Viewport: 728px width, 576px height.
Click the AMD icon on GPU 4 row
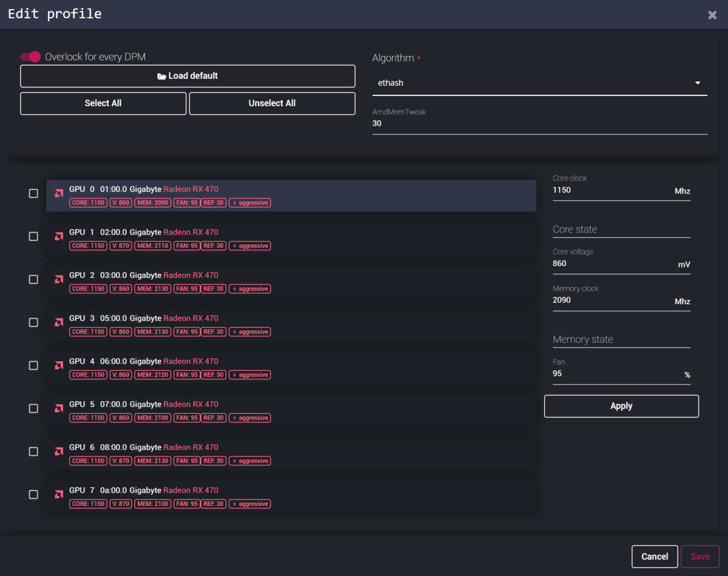pyautogui.click(x=59, y=366)
